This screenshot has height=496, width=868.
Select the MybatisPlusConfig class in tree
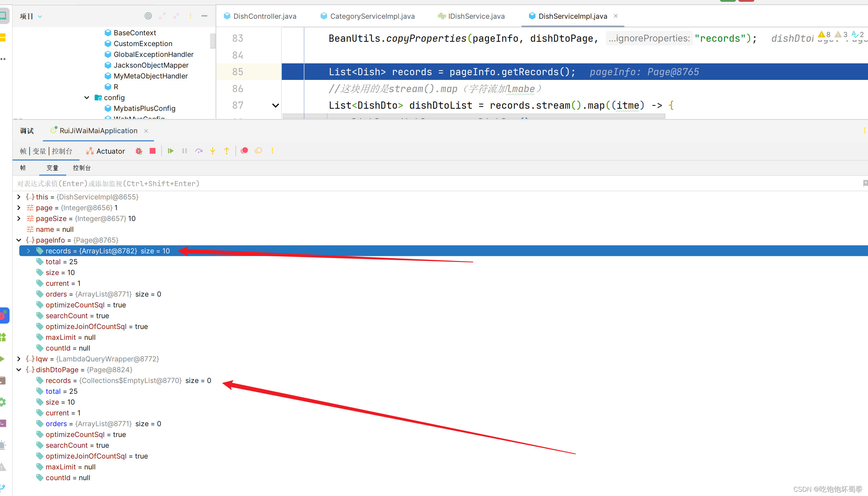[x=144, y=108]
